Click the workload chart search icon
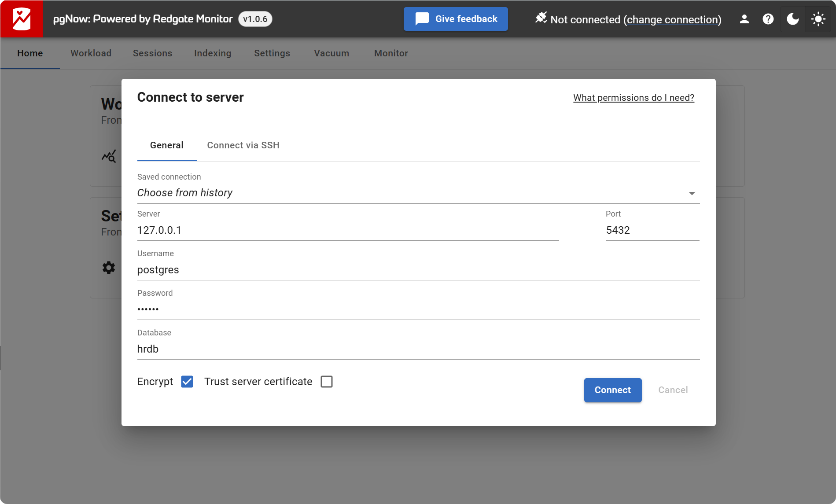The width and height of the screenshot is (836, 504). click(x=109, y=156)
